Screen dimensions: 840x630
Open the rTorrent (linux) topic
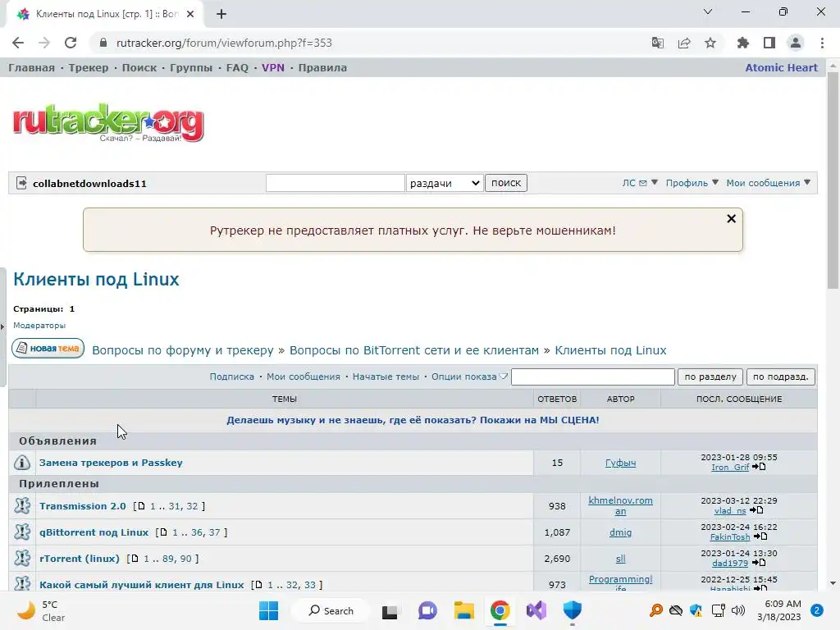click(80, 558)
